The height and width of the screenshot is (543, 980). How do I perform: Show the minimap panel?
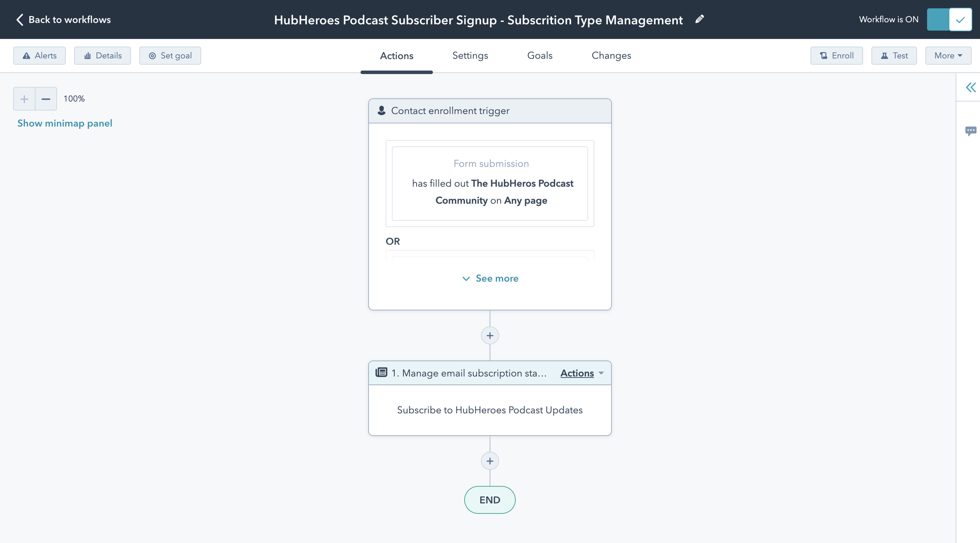click(64, 123)
